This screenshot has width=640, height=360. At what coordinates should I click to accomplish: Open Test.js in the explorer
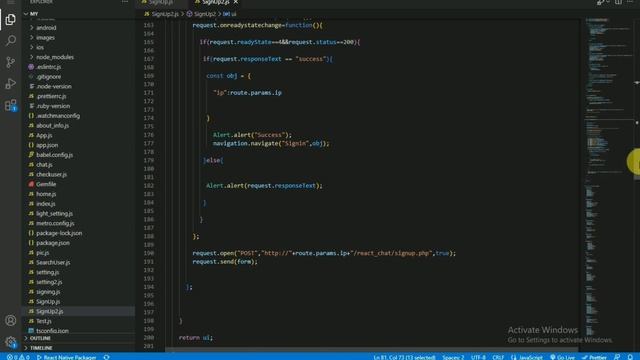coord(44,322)
